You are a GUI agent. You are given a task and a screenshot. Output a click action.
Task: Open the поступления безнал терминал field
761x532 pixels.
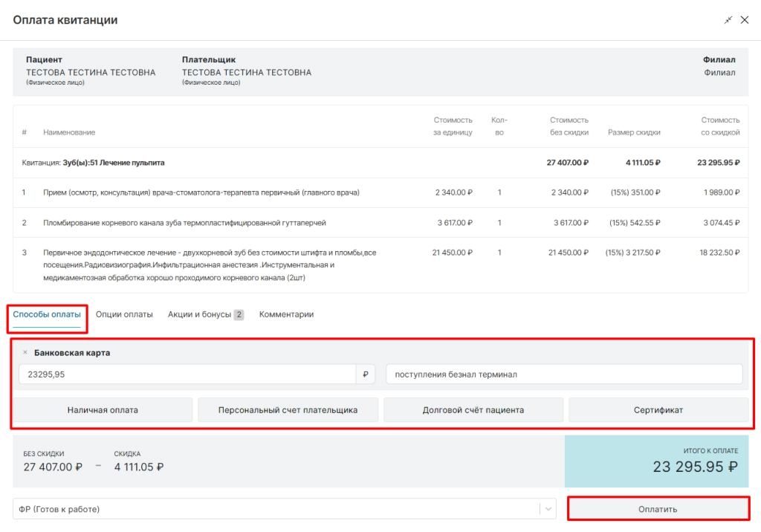click(564, 374)
